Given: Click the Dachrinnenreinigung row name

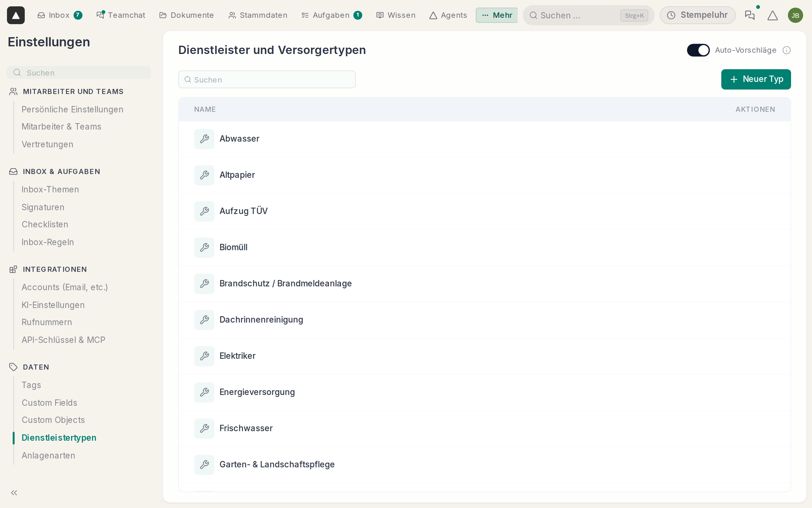Looking at the screenshot, I should [261, 320].
